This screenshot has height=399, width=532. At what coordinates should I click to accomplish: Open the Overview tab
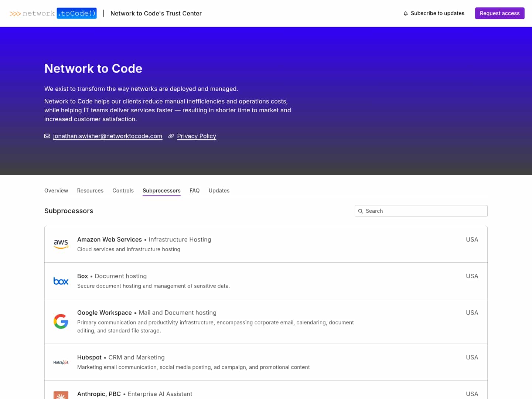pyautogui.click(x=56, y=191)
